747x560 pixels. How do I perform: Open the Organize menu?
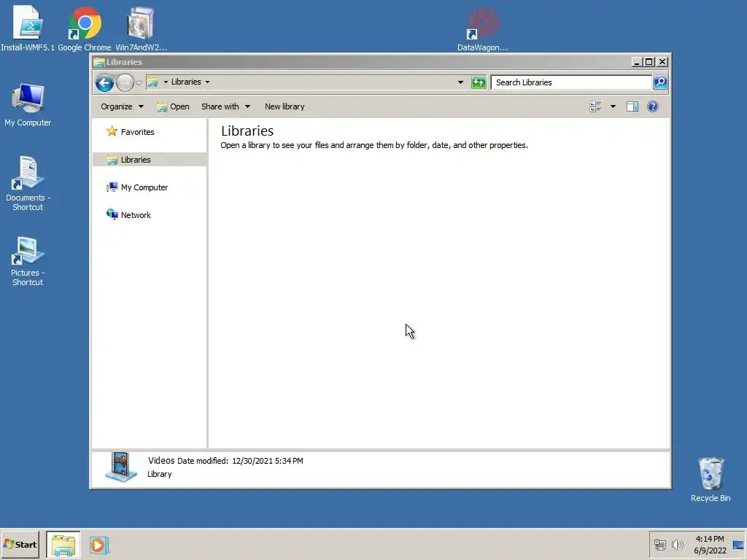coord(122,106)
